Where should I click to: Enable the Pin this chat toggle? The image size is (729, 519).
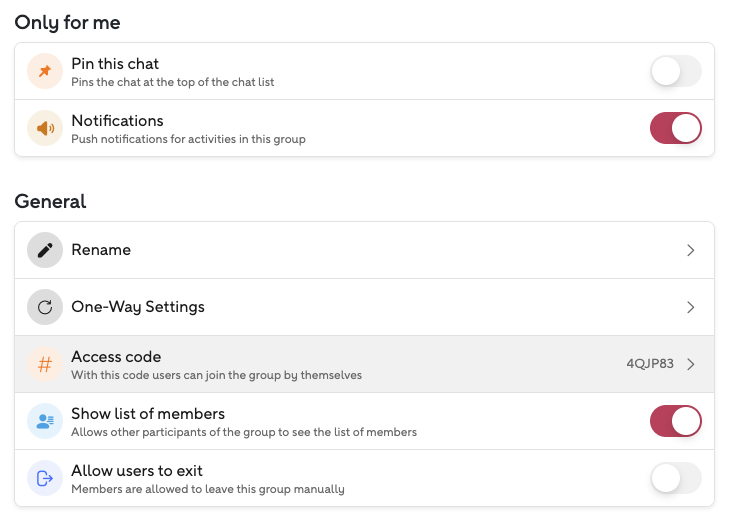(676, 72)
